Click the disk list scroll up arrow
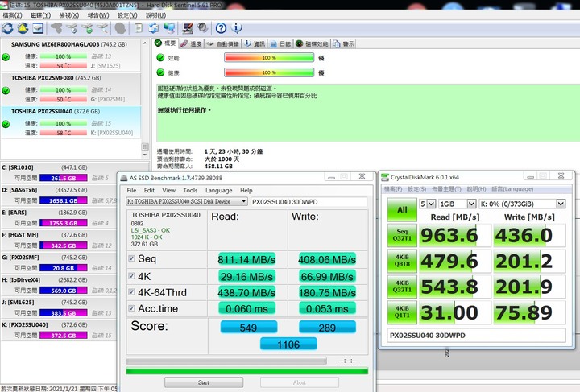 click(145, 43)
